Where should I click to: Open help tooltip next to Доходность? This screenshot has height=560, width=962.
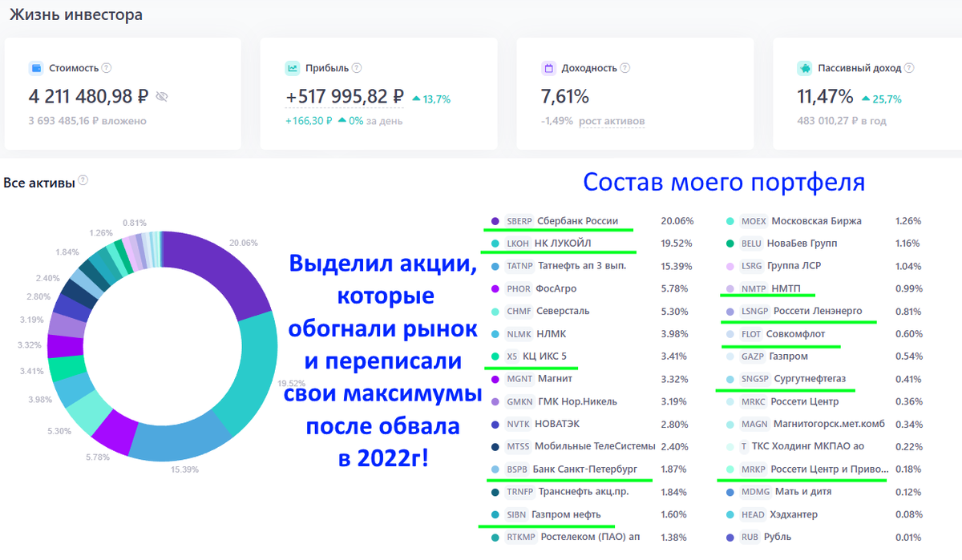(x=625, y=68)
